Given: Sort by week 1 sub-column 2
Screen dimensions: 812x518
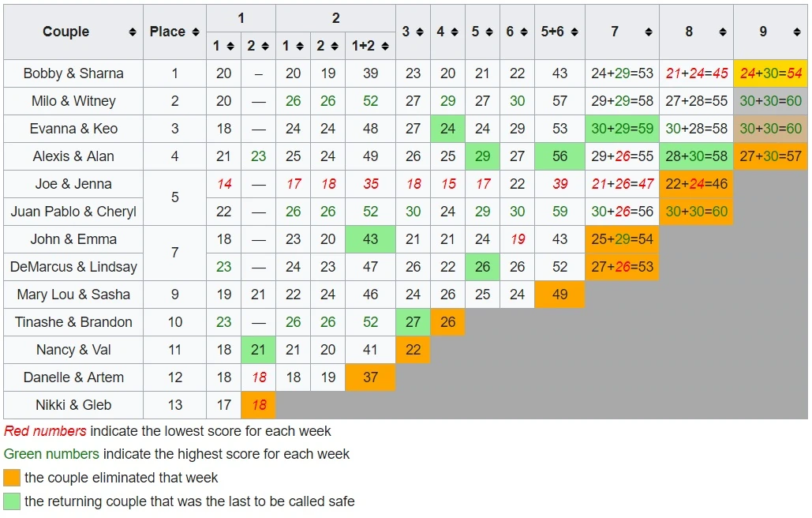Looking at the screenshot, I should pyautogui.click(x=265, y=47).
